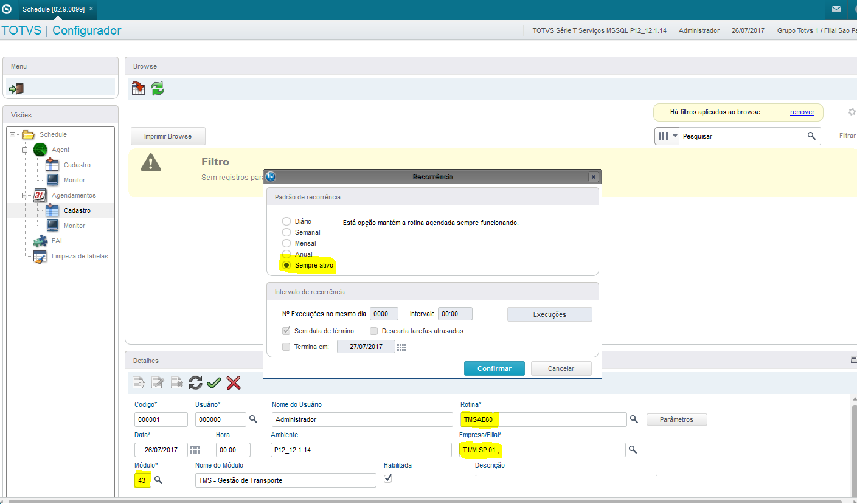Open the calendar picker beside Termina em date
This screenshot has width=857, height=504.
click(401, 347)
